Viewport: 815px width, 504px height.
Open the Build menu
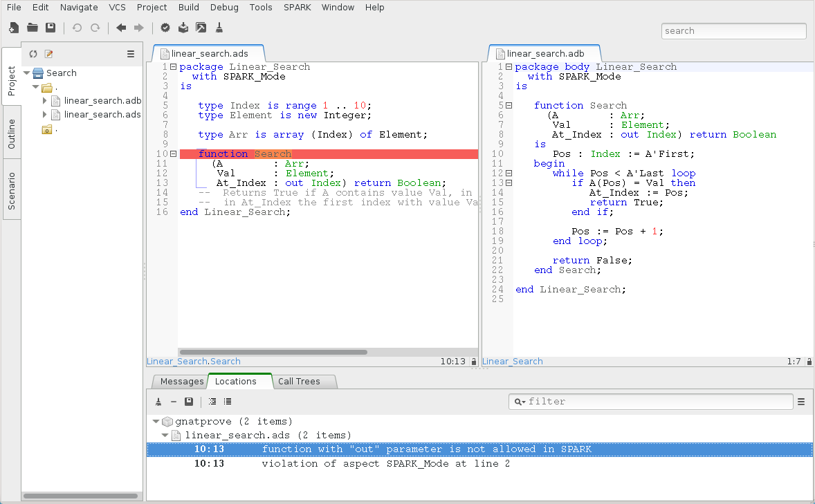(189, 8)
